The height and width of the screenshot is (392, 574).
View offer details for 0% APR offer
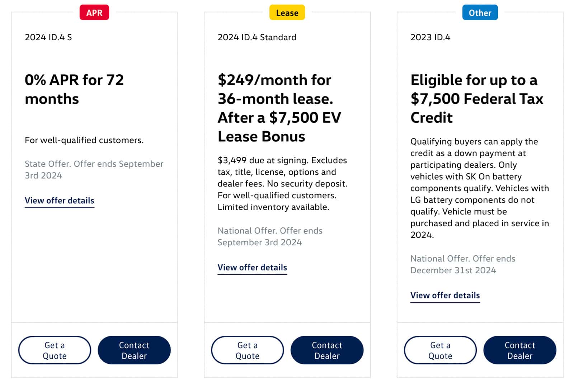tap(60, 200)
